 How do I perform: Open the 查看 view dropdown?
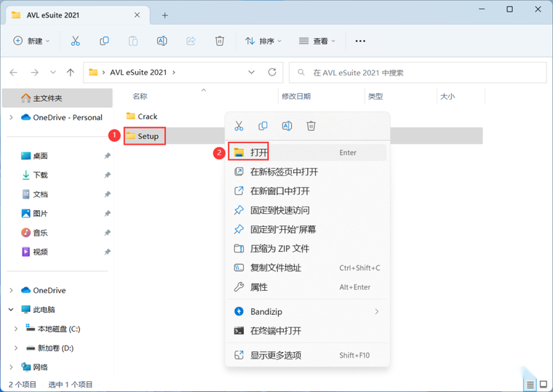click(x=317, y=41)
